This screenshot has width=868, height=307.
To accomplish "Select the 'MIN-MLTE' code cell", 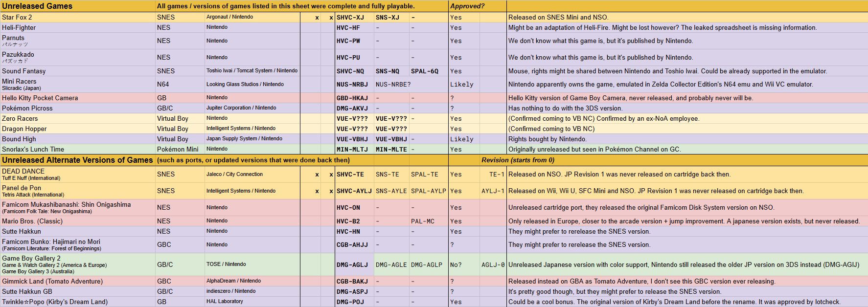I will 391,149.
